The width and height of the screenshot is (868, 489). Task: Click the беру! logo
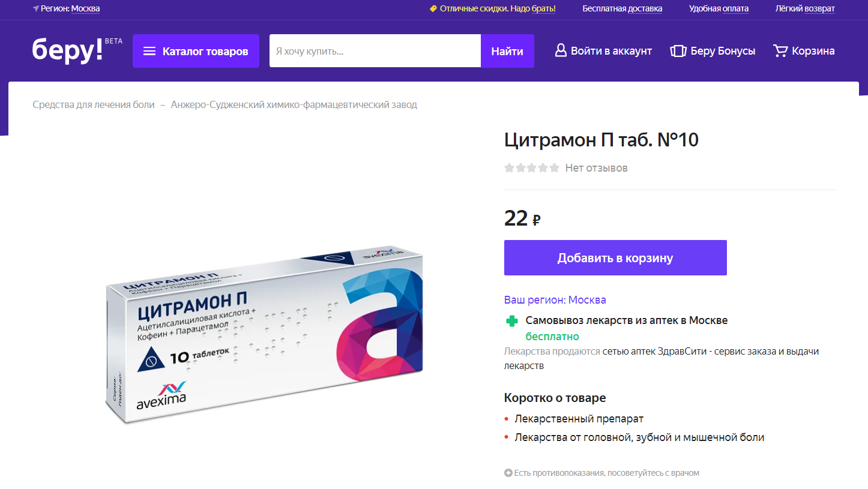[x=68, y=50]
